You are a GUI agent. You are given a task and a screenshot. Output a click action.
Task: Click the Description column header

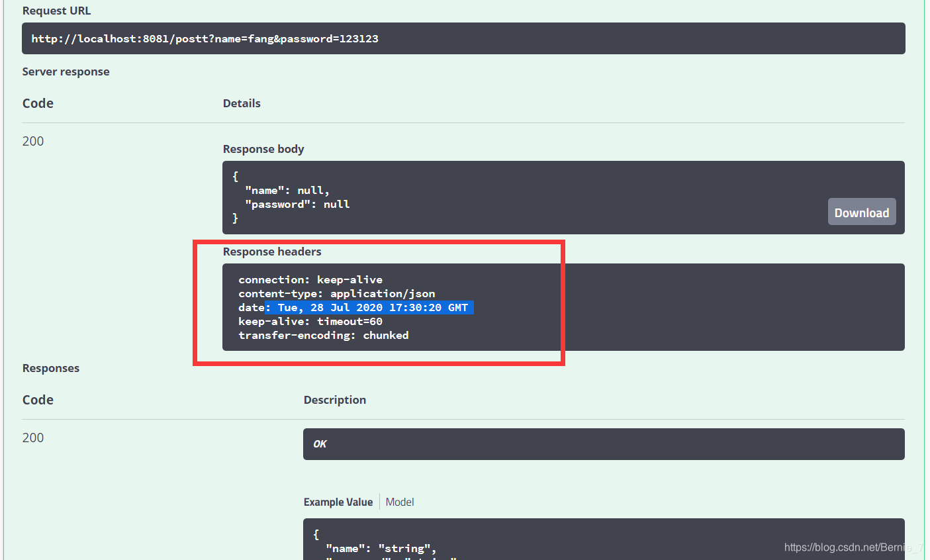[335, 400]
